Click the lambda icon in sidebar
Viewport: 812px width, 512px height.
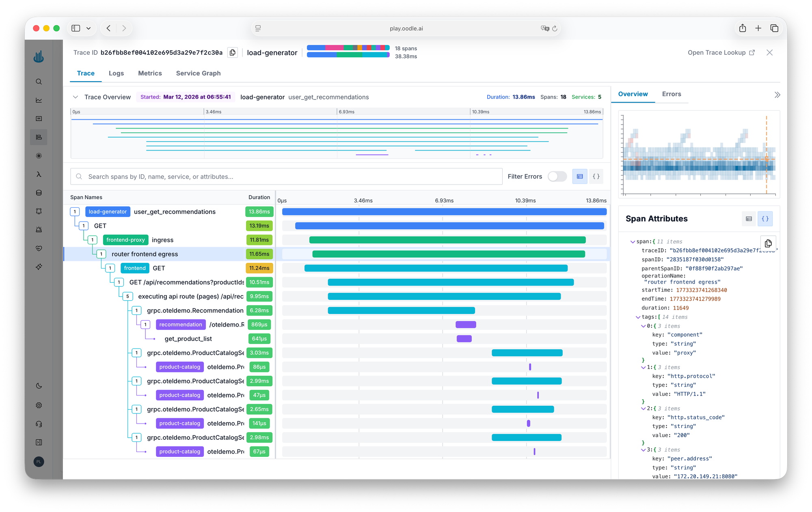(39, 174)
